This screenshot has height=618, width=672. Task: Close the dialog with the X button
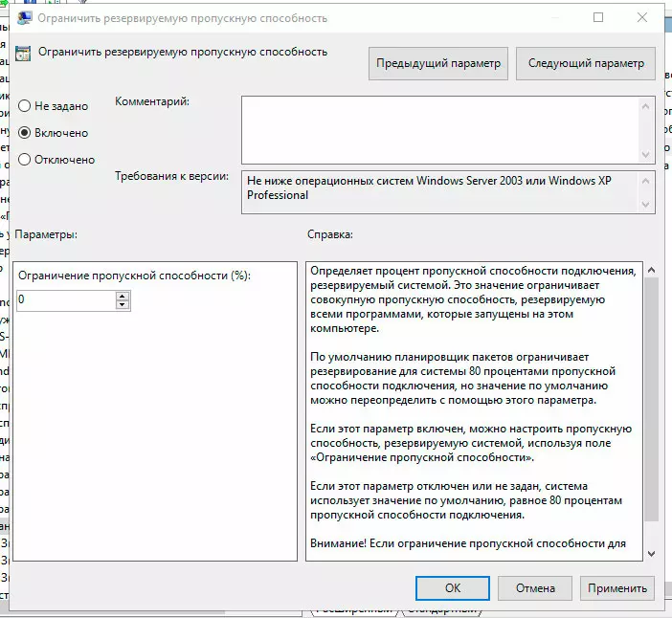643,18
